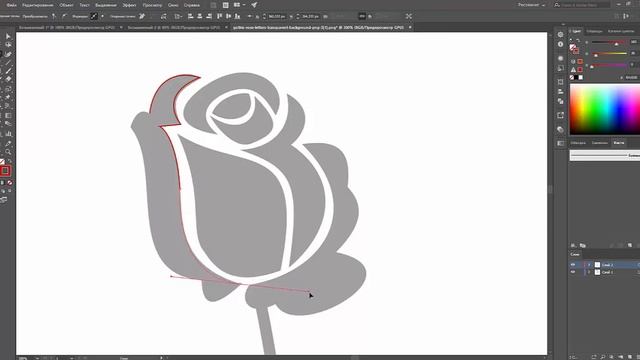Click the Y coordinate field in the control bar
The width and height of the screenshot is (640, 360).
coord(310,16)
